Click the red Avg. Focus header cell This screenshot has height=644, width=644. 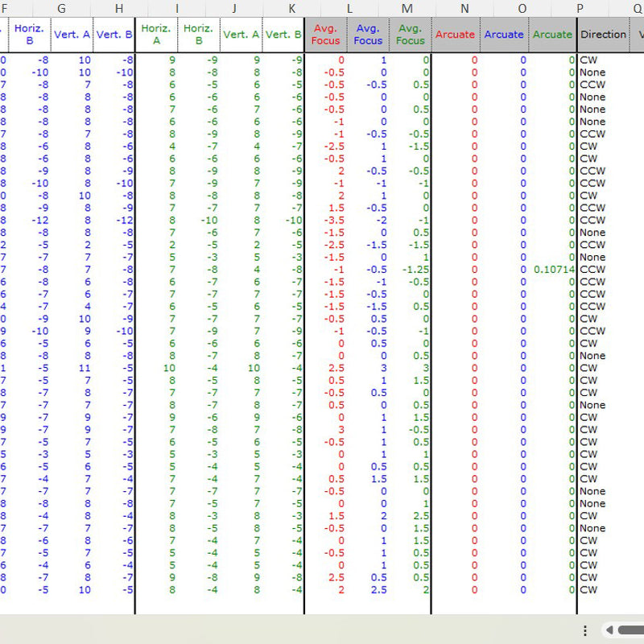coord(326,35)
